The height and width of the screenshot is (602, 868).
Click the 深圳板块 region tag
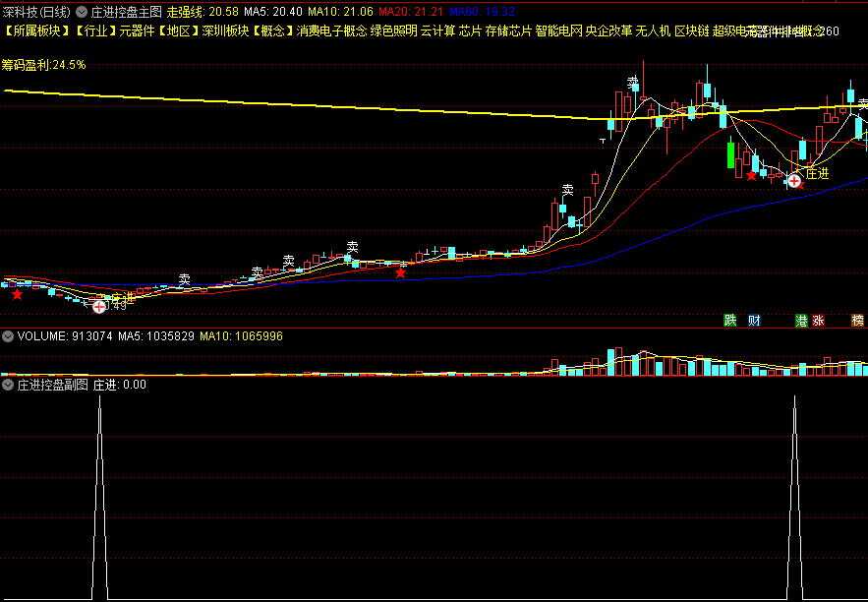coord(225,31)
